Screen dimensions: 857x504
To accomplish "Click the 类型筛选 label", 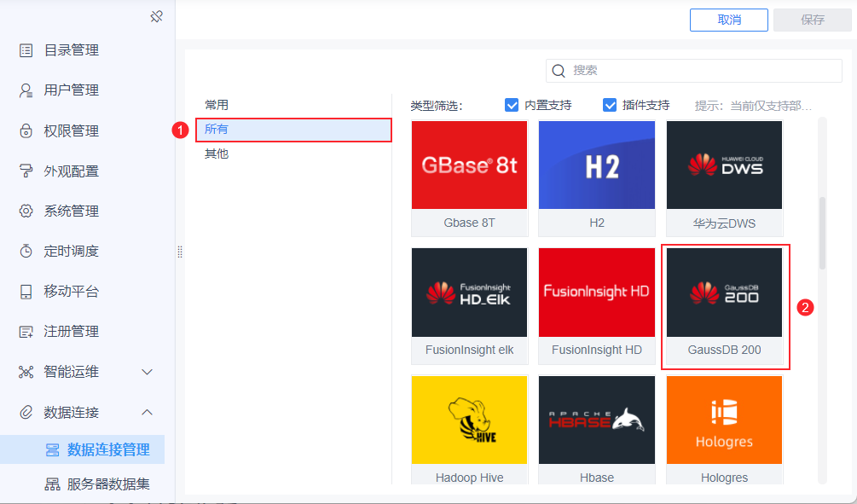I will click(437, 106).
